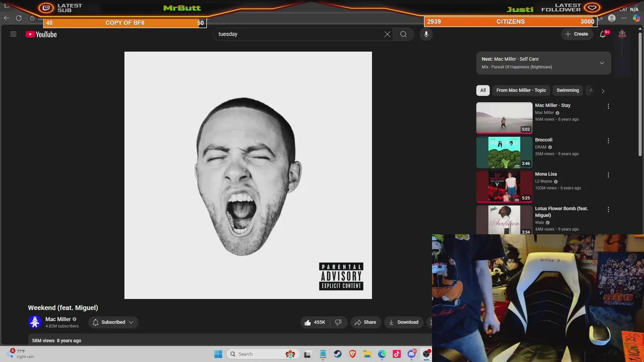Click the Broccoli video thumbnail

tap(504, 152)
